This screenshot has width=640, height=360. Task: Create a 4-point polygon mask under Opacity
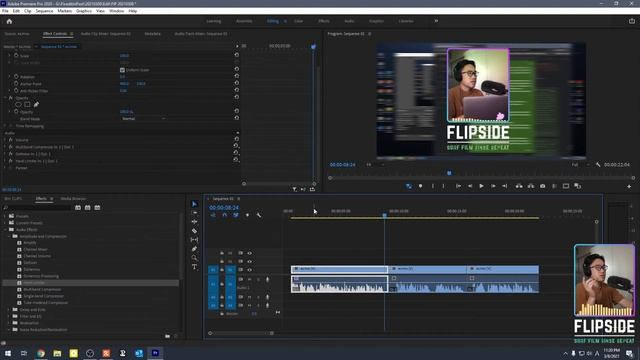point(27,104)
